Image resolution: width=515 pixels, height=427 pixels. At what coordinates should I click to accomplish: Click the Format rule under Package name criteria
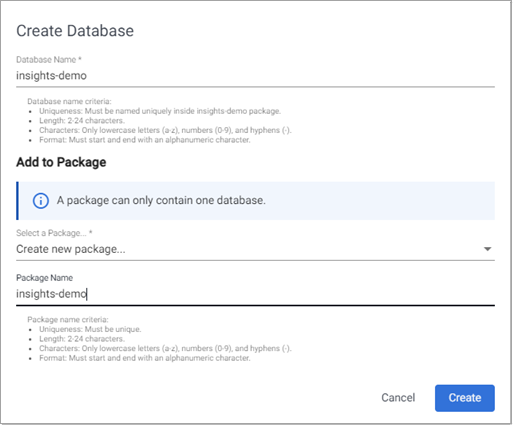click(x=145, y=358)
